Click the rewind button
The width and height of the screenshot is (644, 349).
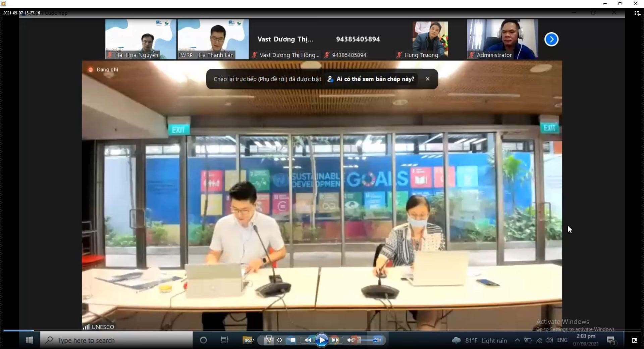[x=308, y=340]
